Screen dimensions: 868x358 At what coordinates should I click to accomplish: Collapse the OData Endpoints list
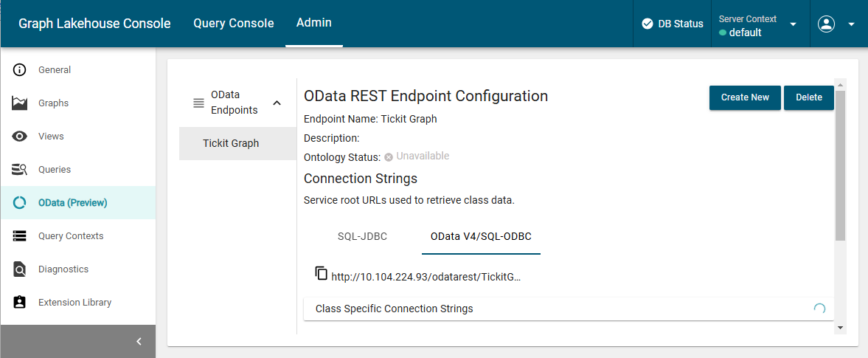pyautogui.click(x=277, y=103)
